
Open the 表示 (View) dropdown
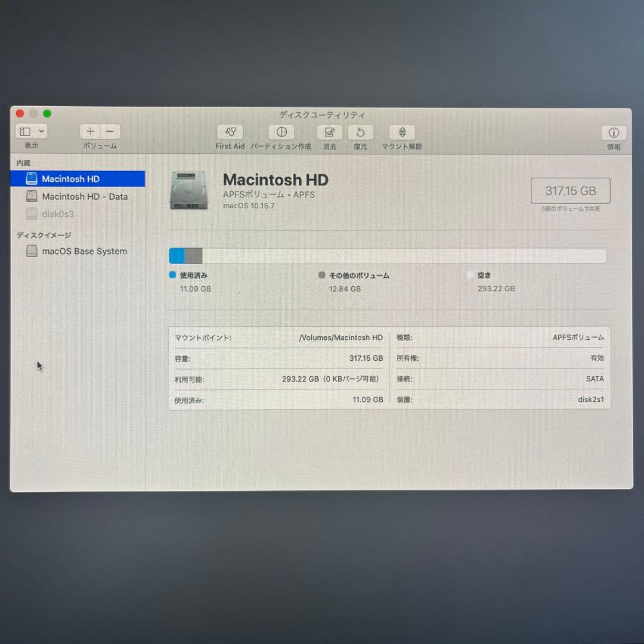(31, 131)
